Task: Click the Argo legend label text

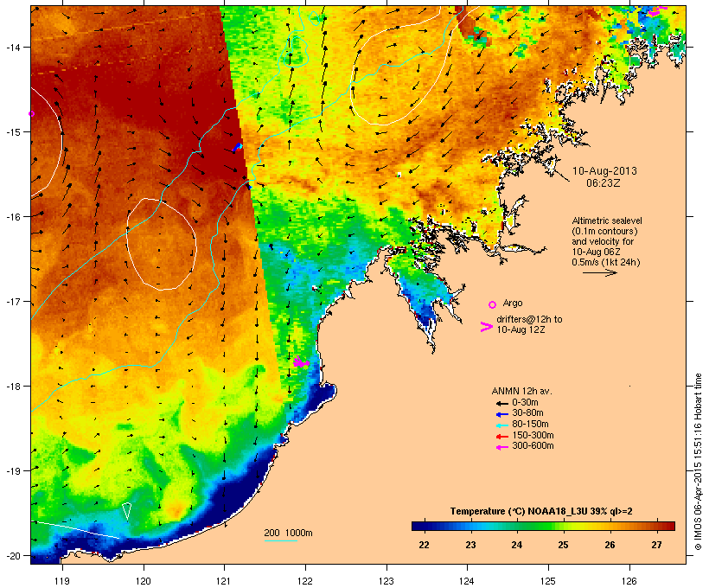Action: (513, 303)
